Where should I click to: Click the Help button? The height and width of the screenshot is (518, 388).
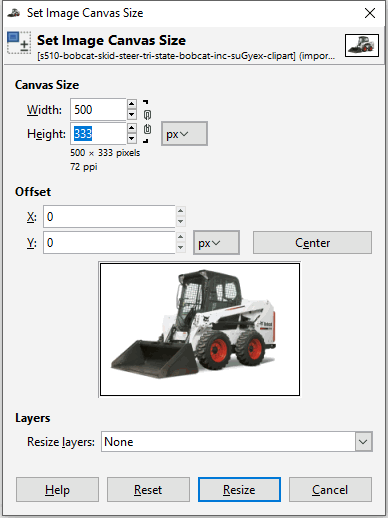tap(57, 489)
